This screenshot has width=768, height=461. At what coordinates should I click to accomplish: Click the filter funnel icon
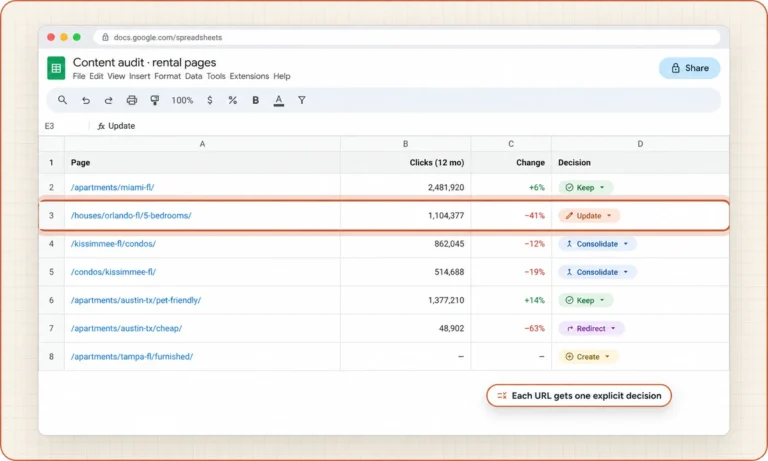coord(302,100)
